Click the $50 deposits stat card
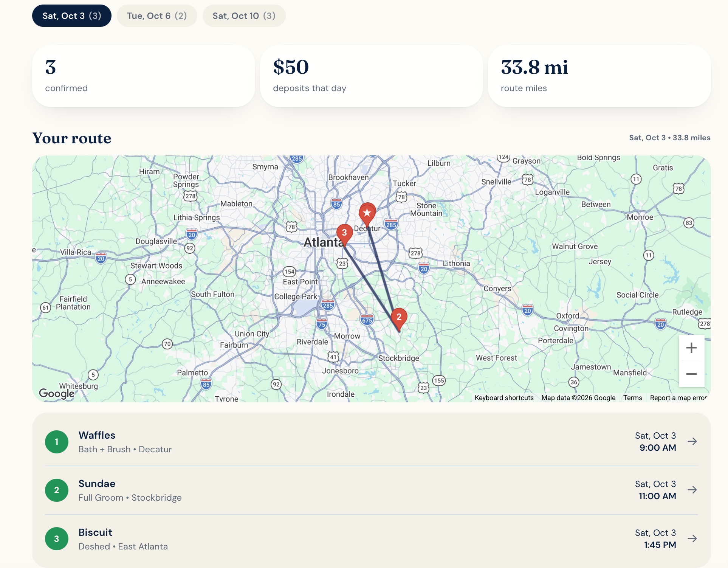Viewport: 728px width, 568px height. tap(372, 76)
